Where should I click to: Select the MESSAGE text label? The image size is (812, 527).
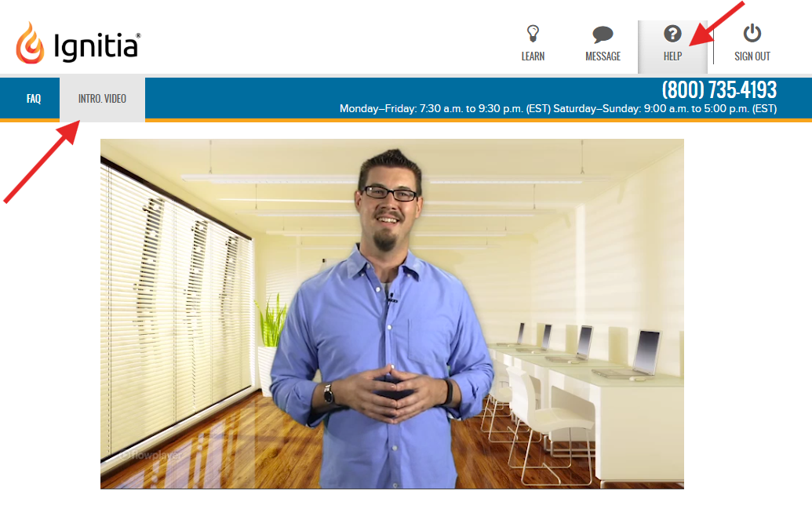pyautogui.click(x=603, y=56)
